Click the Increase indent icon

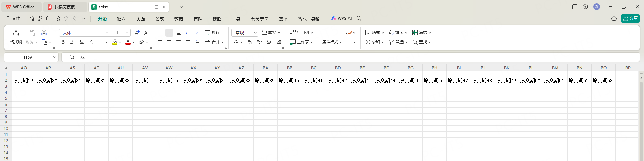(x=198, y=33)
